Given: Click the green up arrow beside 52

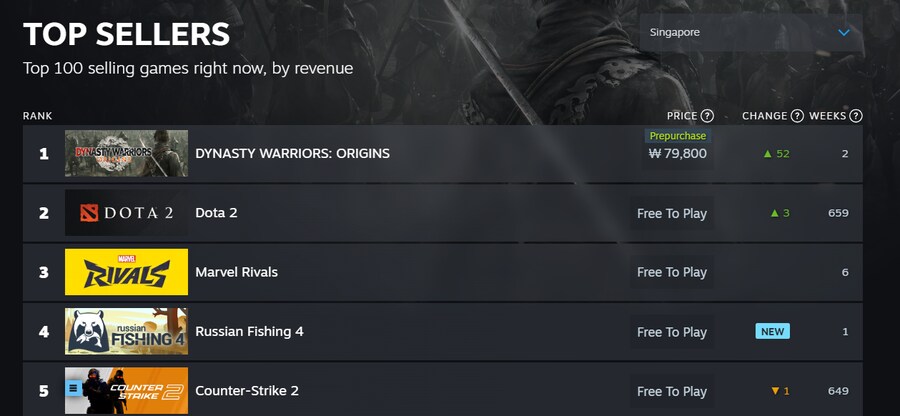Looking at the screenshot, I should (767, 154).
